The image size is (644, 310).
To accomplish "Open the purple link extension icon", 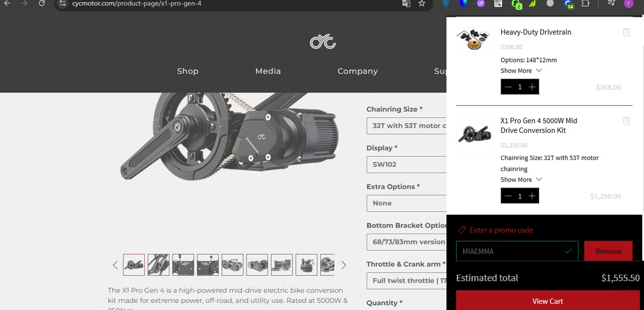I will [481, 3].
